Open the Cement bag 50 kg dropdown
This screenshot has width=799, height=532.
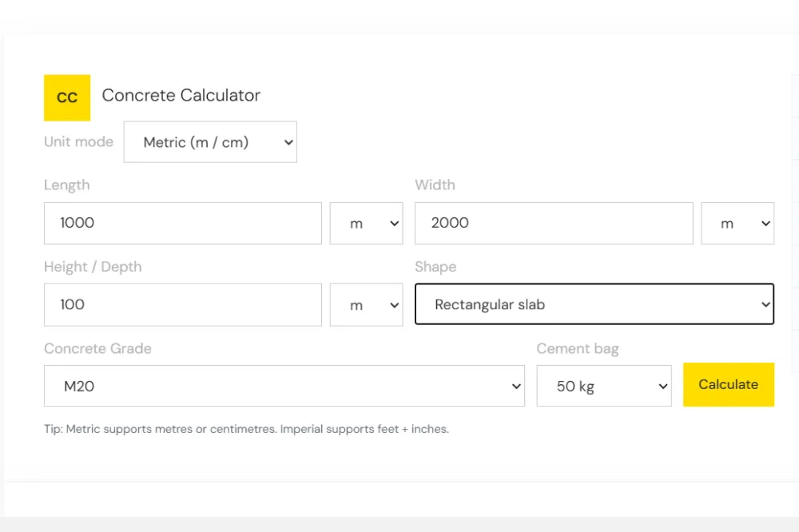[x=604, y=386]
